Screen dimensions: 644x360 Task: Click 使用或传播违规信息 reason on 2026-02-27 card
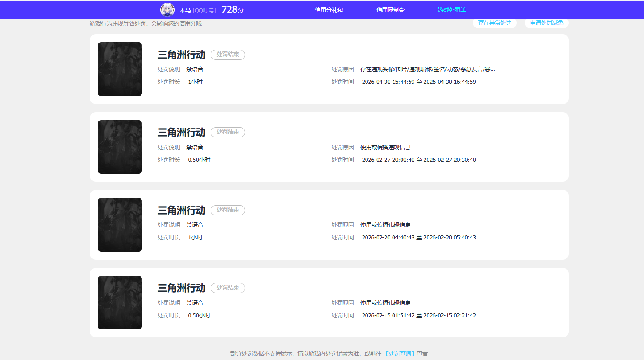386,147
